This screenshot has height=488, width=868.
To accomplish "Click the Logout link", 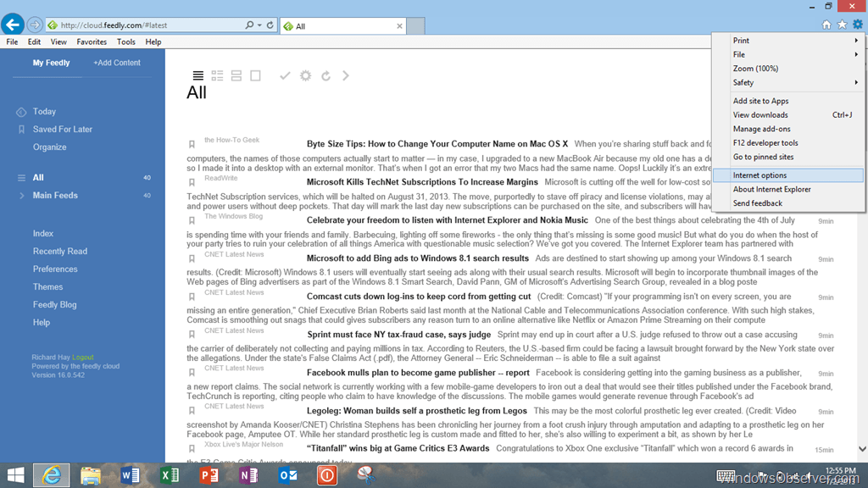I will (83, 358).
